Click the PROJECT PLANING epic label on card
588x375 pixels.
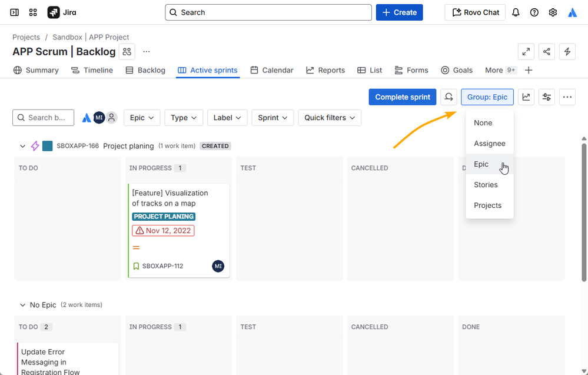(x=164, y=217)
